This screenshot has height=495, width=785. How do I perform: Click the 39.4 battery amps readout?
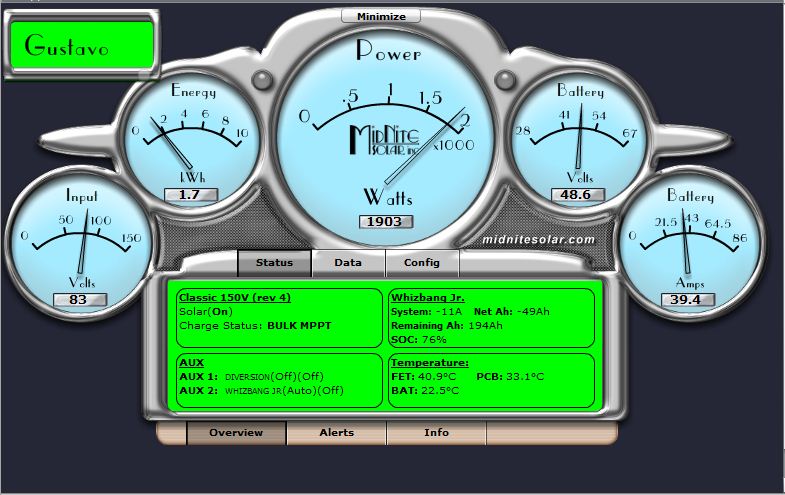tap(687, 300)
